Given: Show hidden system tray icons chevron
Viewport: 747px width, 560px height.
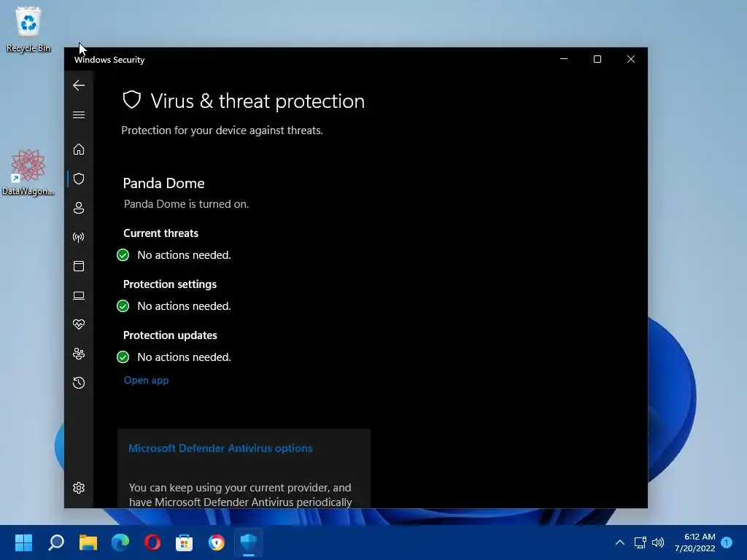Looking at the screenshot, I should click(x=620, y=542).
